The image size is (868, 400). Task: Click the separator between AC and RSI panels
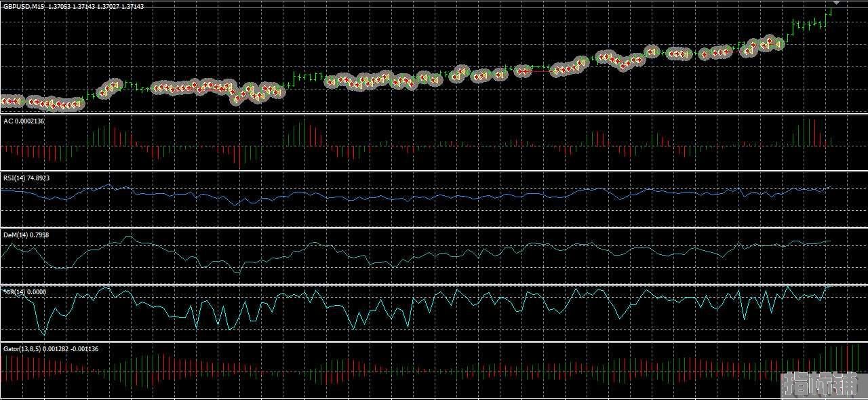pos(434,171)
